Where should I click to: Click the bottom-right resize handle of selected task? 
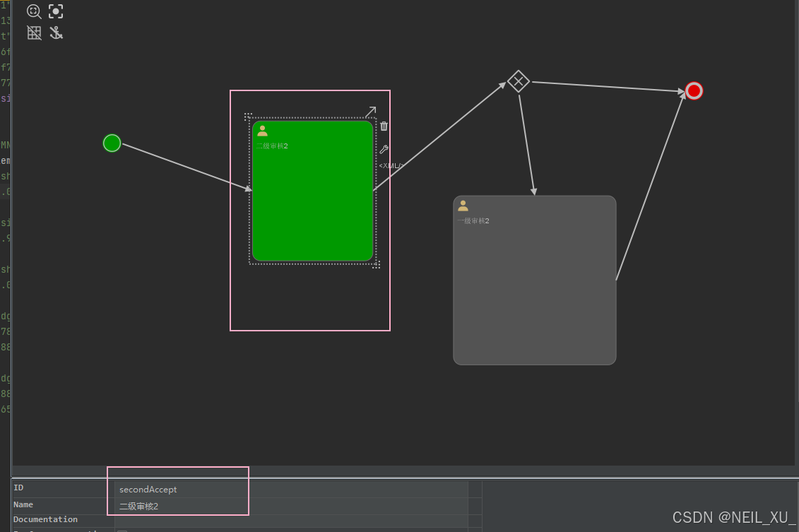(377, 264)
